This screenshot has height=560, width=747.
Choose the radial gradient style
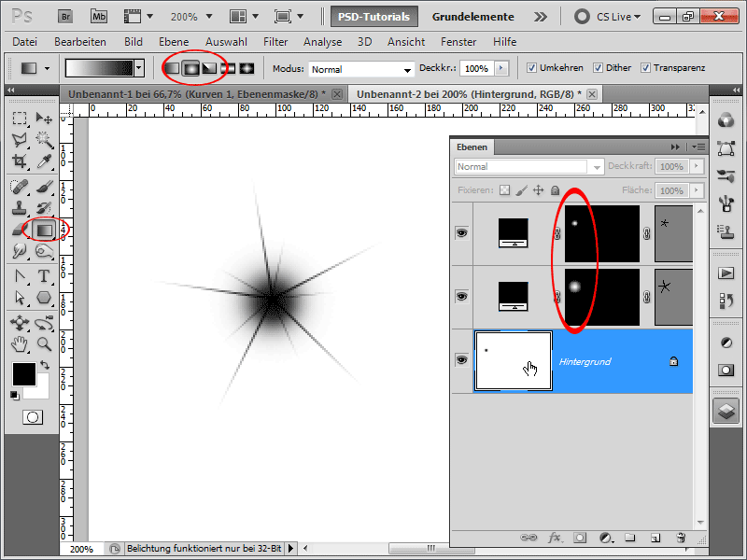190,68
